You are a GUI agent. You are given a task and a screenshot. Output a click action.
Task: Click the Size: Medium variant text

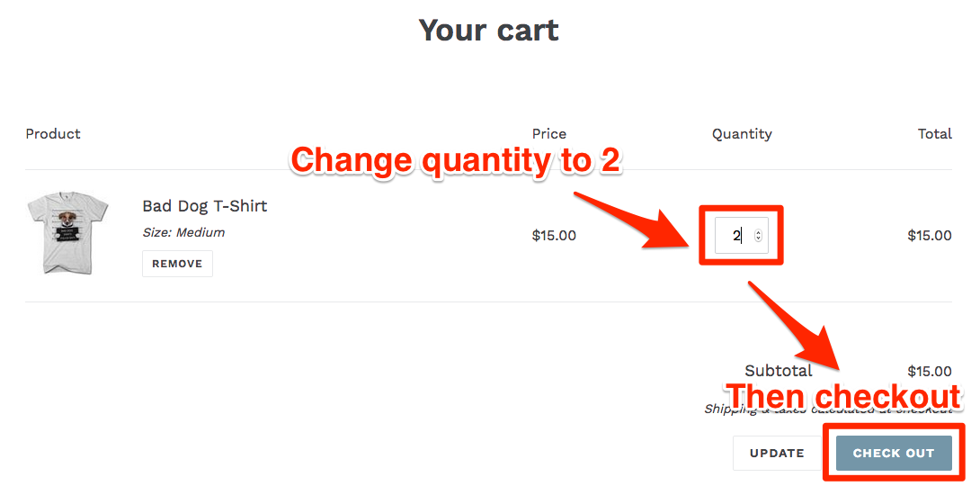point(183,233)
